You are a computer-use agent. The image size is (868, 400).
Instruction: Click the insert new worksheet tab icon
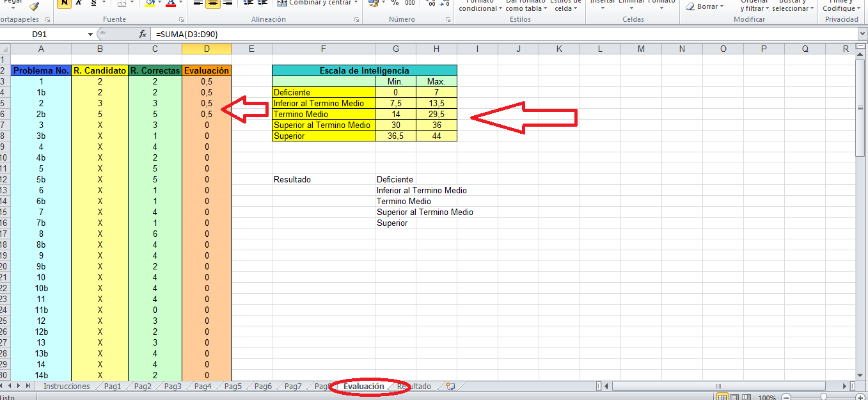click(x=450, y=387)
